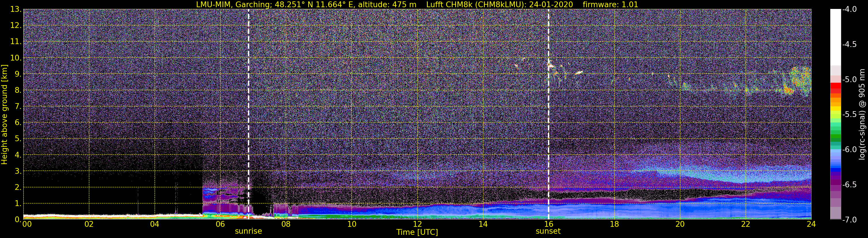Click the '2.' height axis tick label

(x=18, y=188)
